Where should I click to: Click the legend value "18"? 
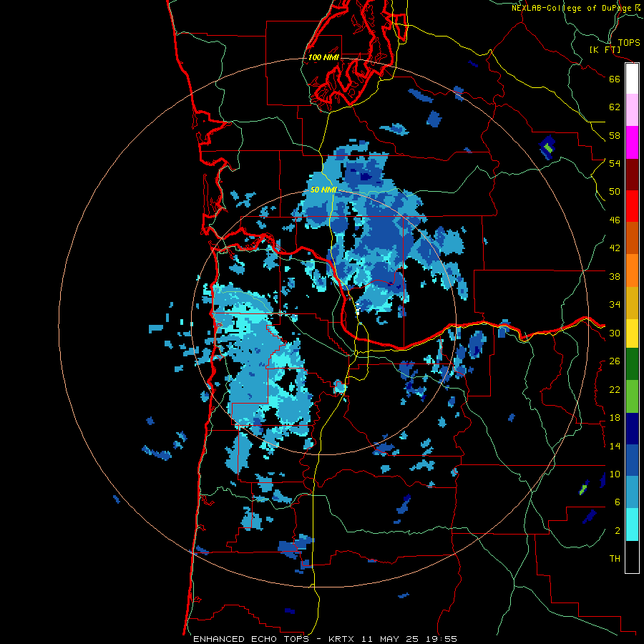coord(615,418)
